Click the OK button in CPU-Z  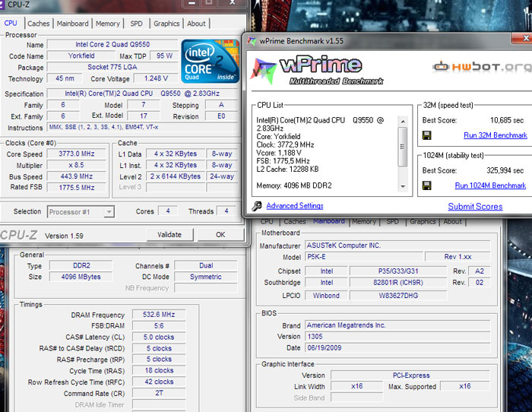click(x=220, y=235)
